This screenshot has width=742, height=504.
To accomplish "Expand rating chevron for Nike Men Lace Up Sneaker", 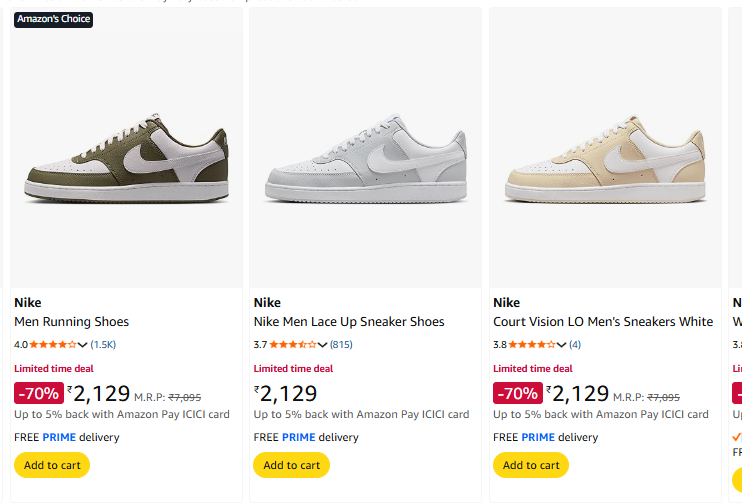I will coord(322,345).
